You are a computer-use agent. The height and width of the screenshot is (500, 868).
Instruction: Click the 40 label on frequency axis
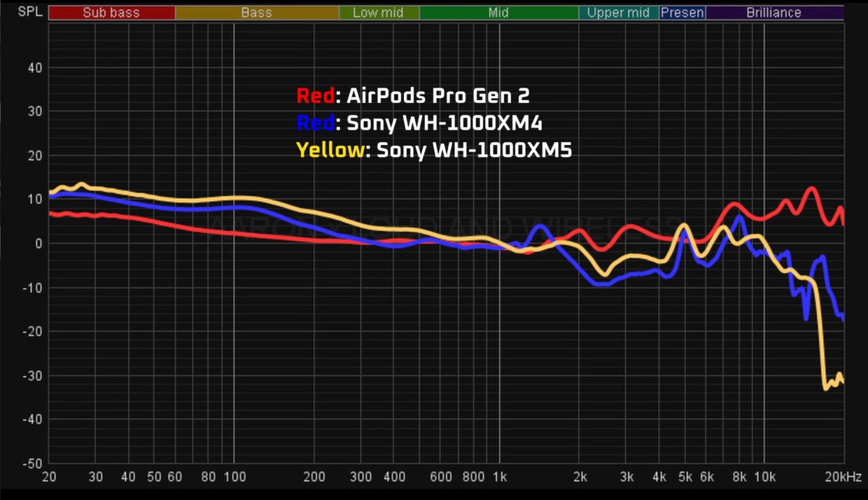tap(129, 477)
